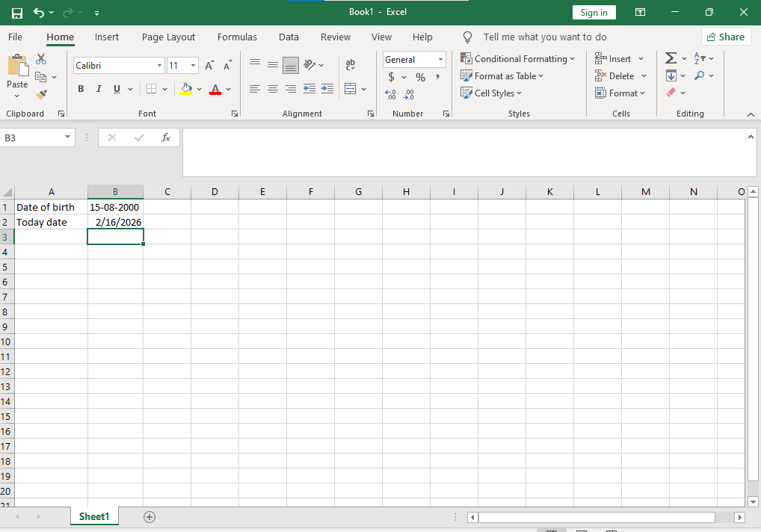Screen dimensions: 761x532
Task: Click the Cut scissors icon
Action: point(41,59)
